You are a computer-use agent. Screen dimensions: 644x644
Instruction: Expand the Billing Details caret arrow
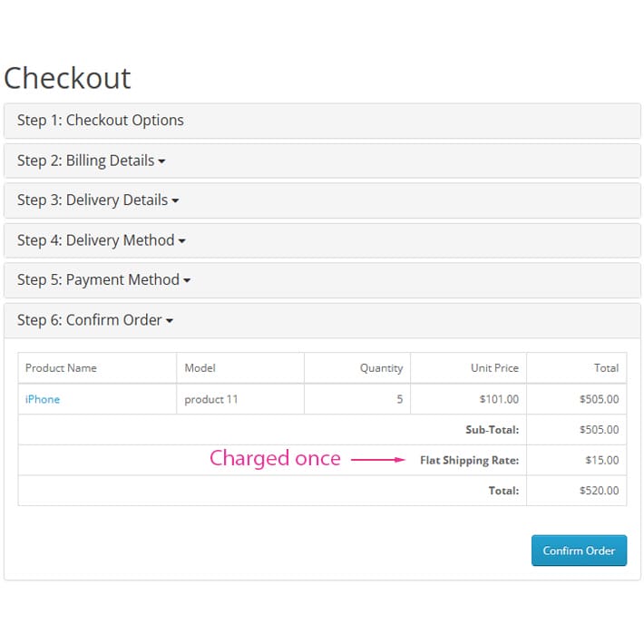[x=161, y=161]
